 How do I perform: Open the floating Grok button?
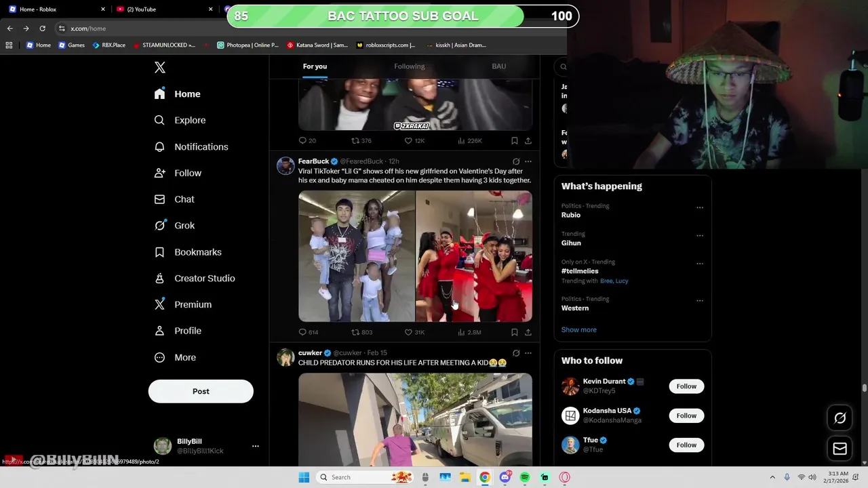pos(840,418)
